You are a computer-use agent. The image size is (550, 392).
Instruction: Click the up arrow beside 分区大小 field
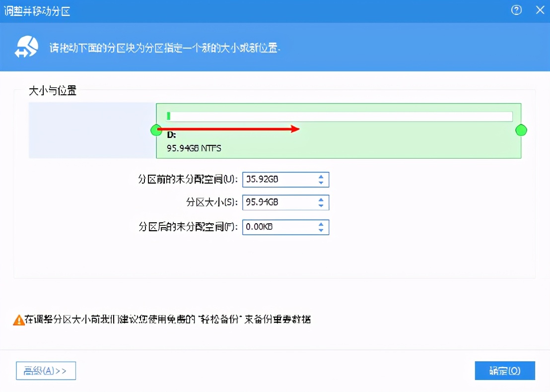tap(321, 199)
